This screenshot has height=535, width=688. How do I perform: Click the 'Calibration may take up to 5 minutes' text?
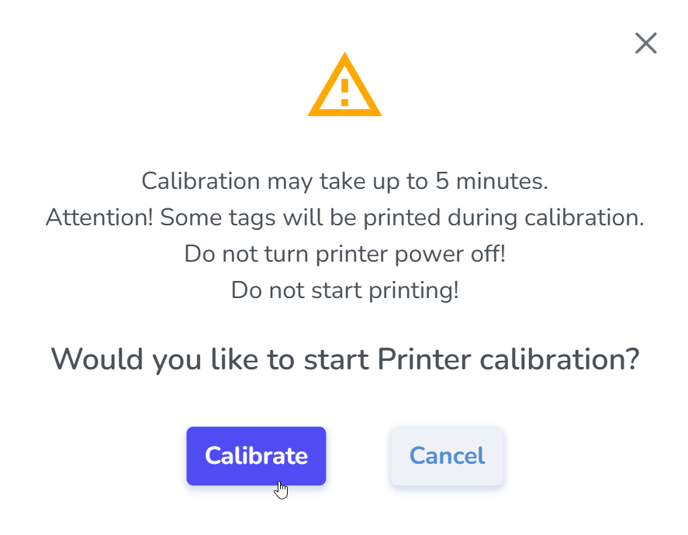coord(344,181)
